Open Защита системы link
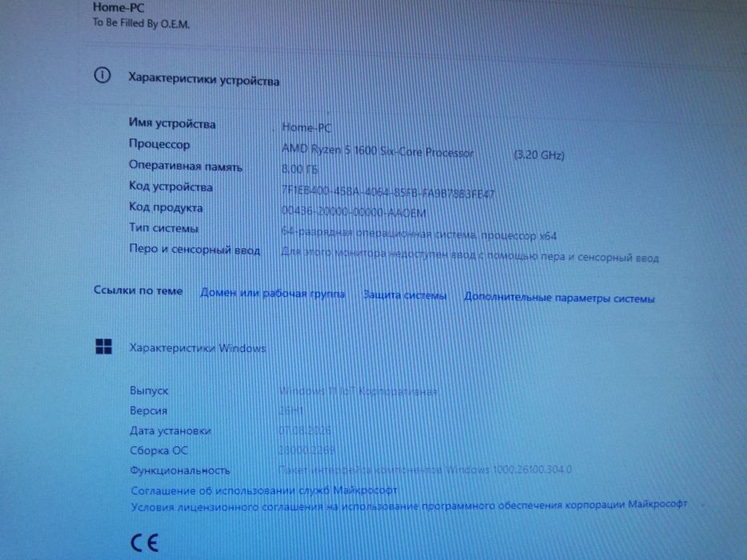The image size is (747, 560). (405, 295)
